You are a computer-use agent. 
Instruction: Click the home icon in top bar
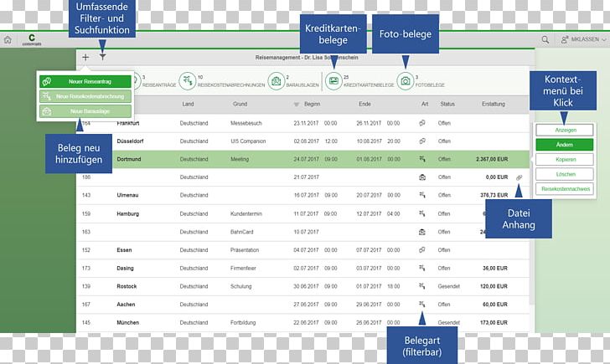(8, 39)
